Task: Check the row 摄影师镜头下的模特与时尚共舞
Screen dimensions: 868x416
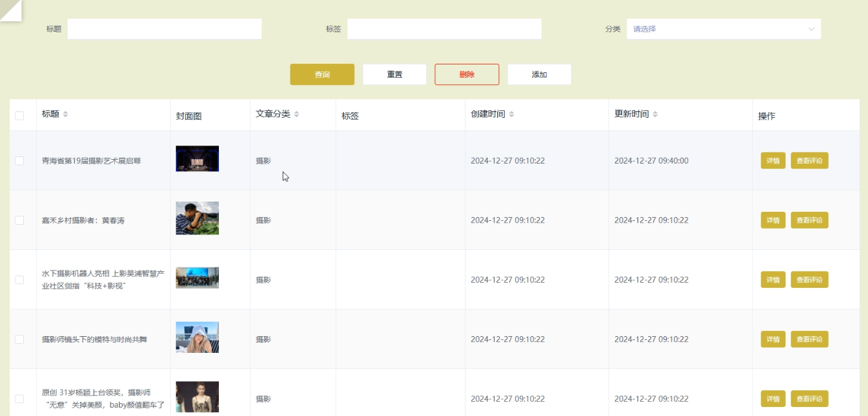Action: pos(19,339)
